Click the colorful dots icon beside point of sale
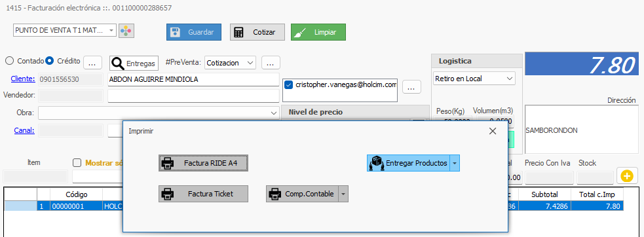The width and height of the screenshot is (644, 237). [127, 31]
